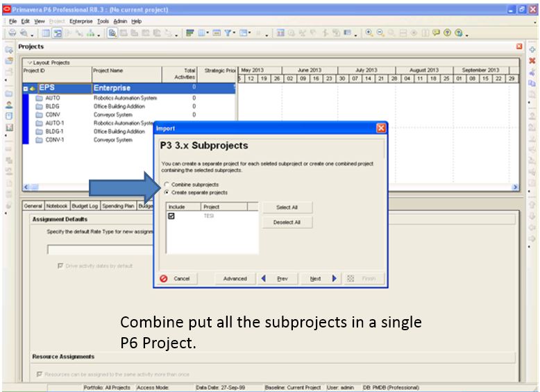
Task: Select the AUTO project folder icon
Action: click(39, 98)
